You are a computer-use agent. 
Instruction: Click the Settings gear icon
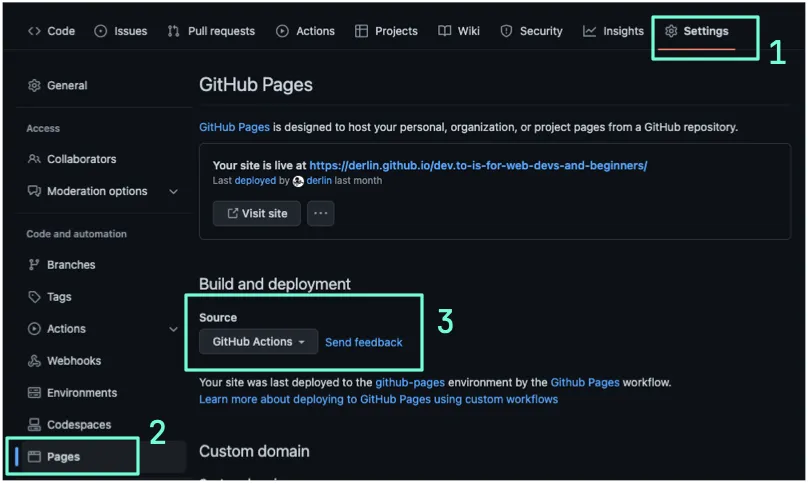tap(671, 31)
